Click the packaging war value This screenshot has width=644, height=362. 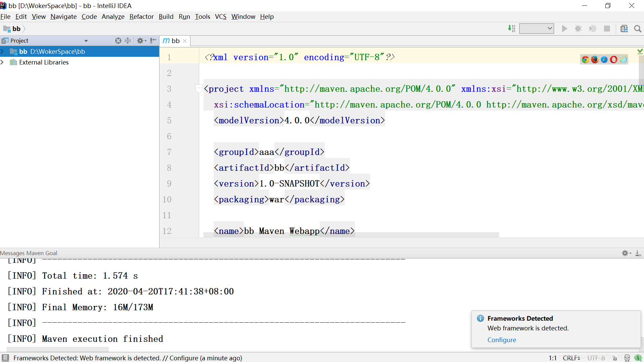point(277,199)
